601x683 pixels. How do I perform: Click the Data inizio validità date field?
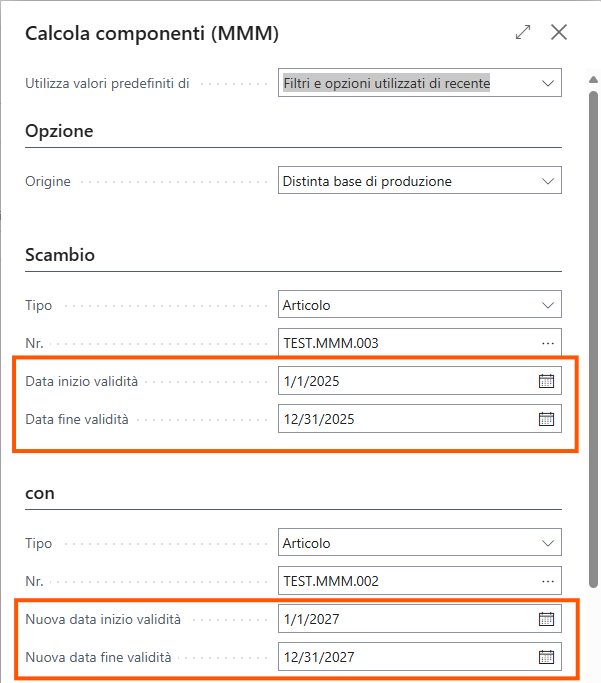(405, 381)
